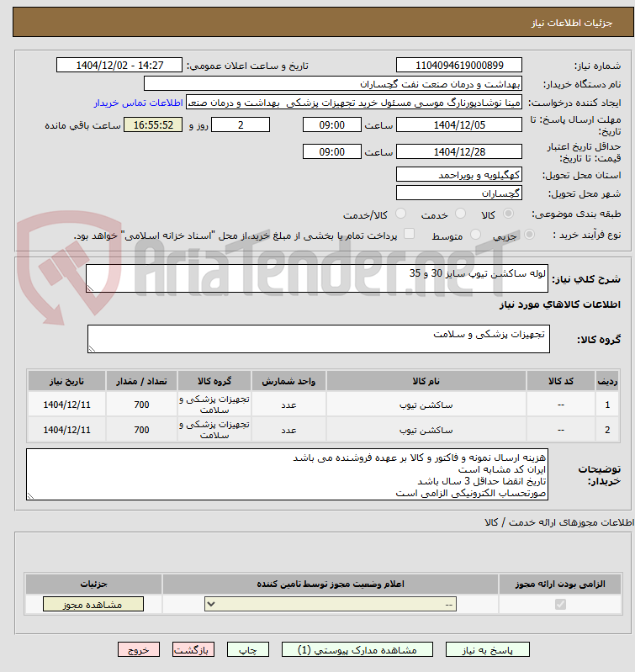Click the بازگشت back button
The image size is (635, 672).
click(x=193, y=650)
